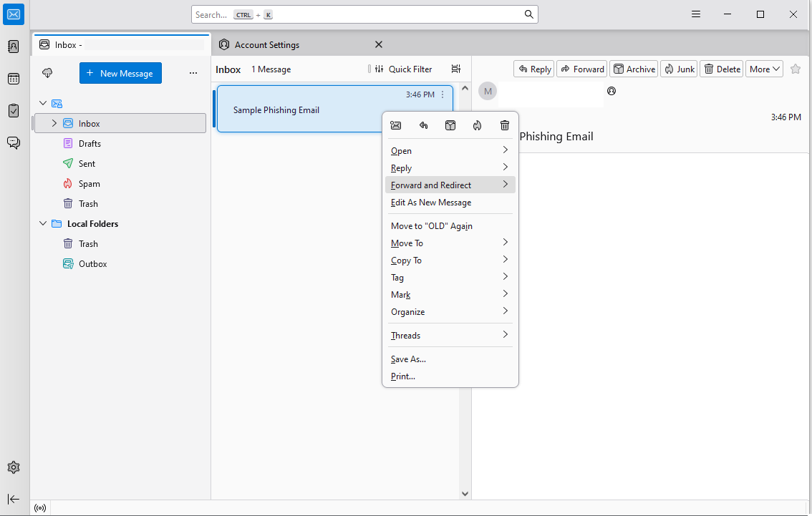Open the application hamburger menu
This screenshot has width=812, height=516.
pyautogui.click(x=696, y=14)
